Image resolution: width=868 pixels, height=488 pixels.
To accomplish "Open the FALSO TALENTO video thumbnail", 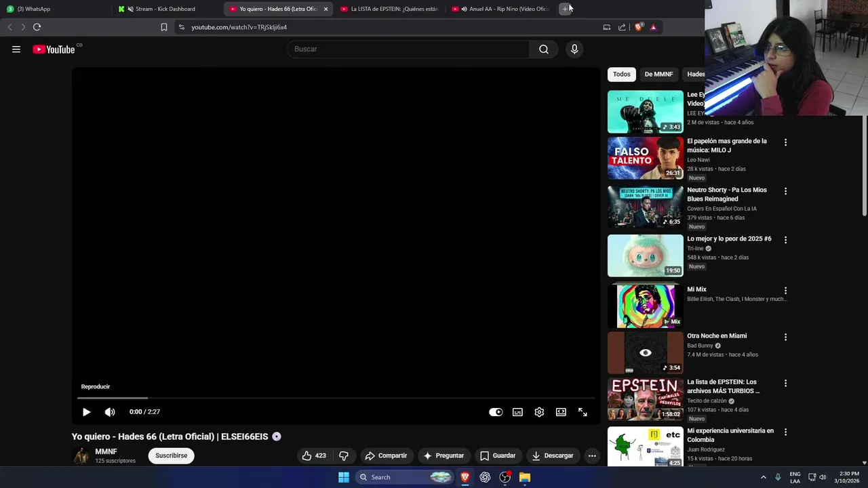I will (x=646, y=158).
